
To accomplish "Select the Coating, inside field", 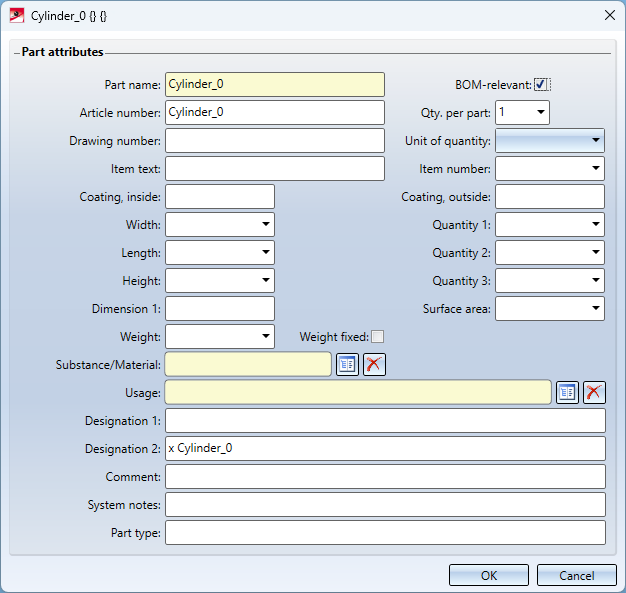I will (220, 196).
